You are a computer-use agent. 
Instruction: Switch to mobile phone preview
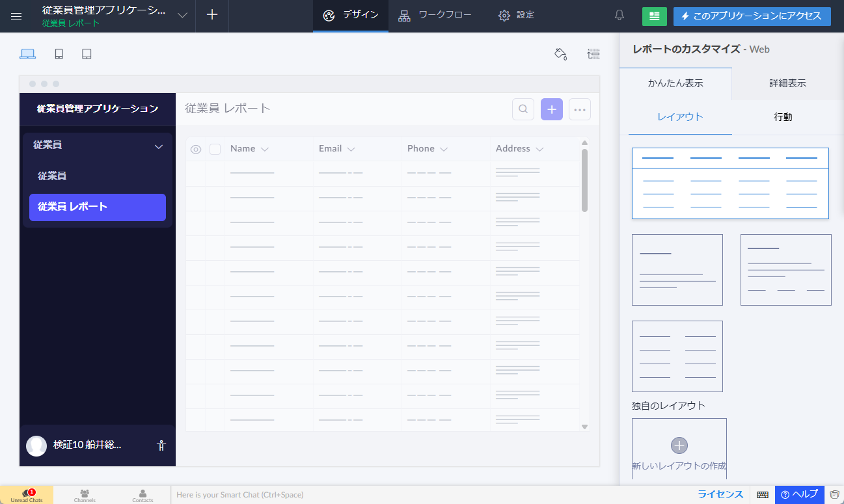pyautogui.click(x=59, y=54)
